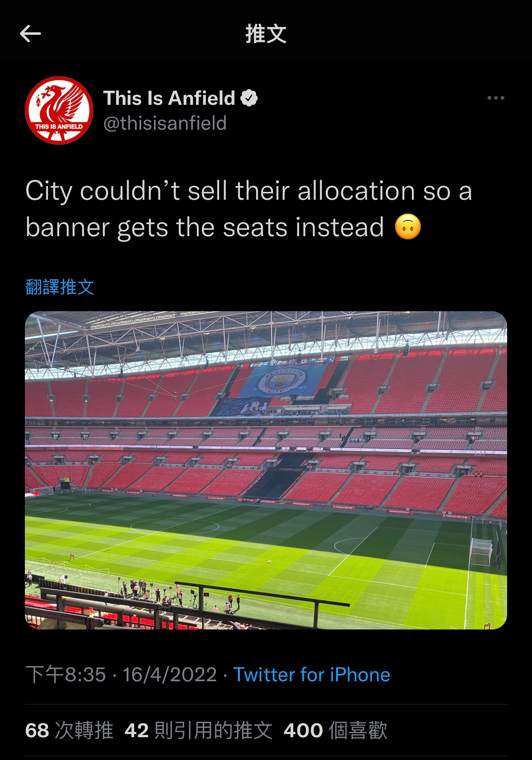Tap the 推文 header title
The height and width of the screenshot is (760, 532).
point(266,34)
